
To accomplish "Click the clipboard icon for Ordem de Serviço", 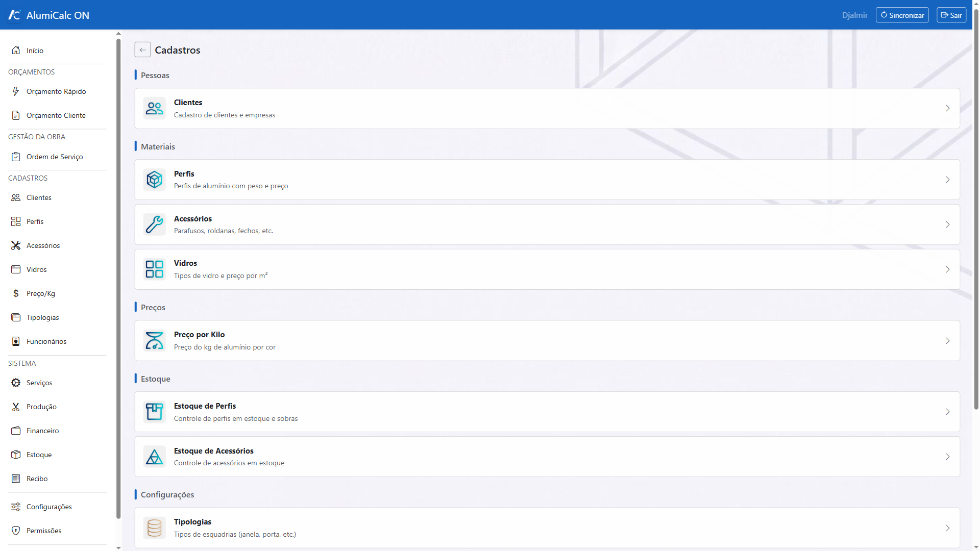I will pos(16,157).
